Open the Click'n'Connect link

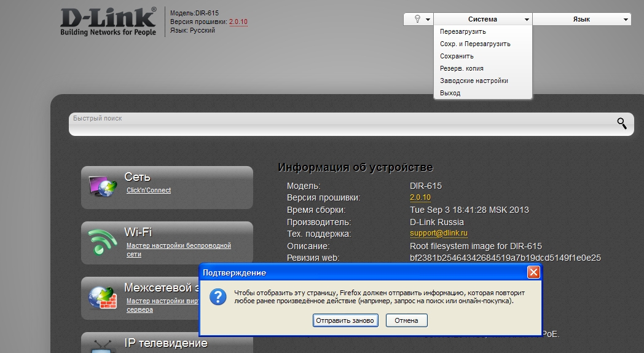[x=149, y=190]
